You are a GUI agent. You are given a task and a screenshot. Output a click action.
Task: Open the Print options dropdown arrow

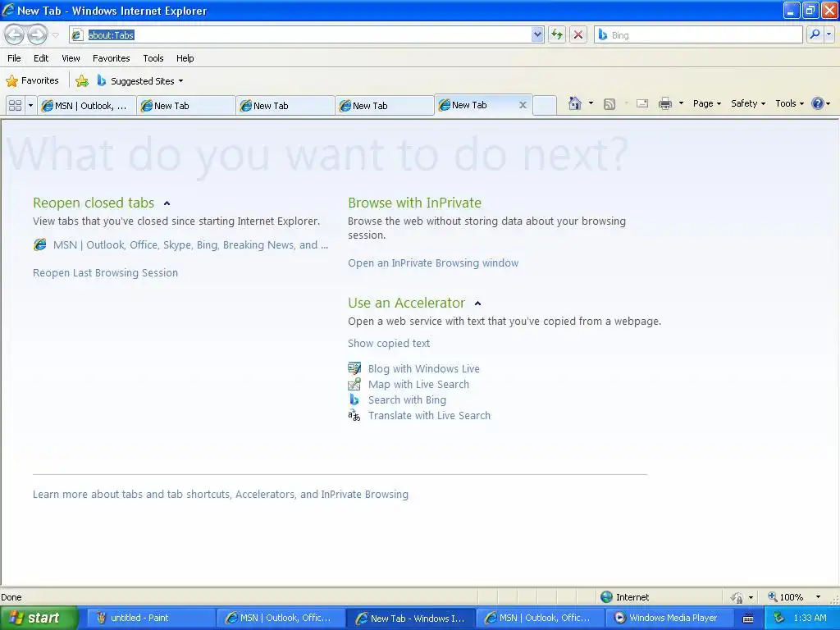tap(681, 103)
